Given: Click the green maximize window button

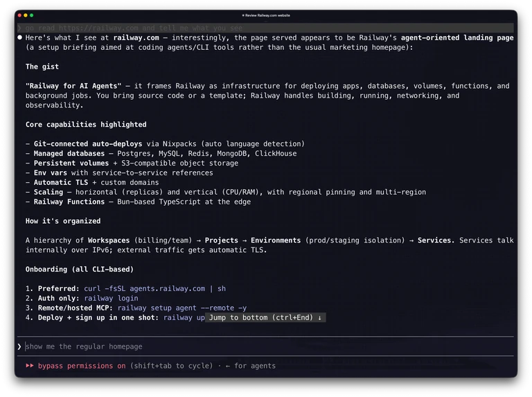Looking at the screenshot, I should (x=32, y=15).
